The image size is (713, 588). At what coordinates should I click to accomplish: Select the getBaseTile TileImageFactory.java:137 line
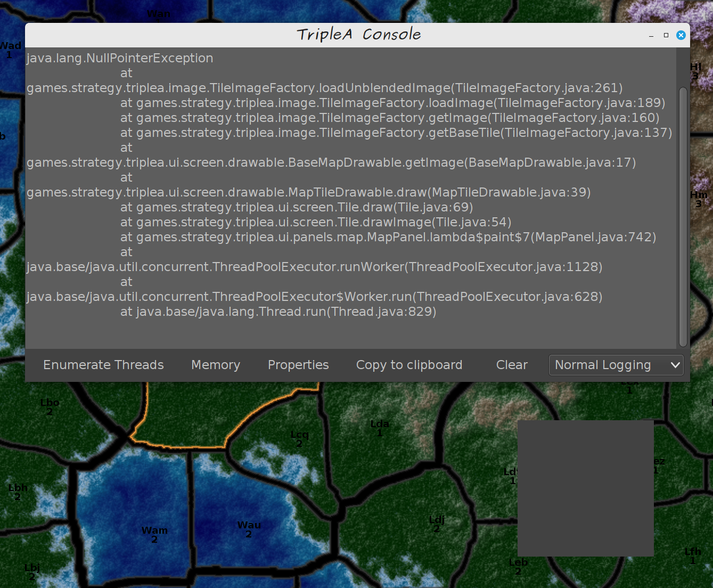(396, 133)
